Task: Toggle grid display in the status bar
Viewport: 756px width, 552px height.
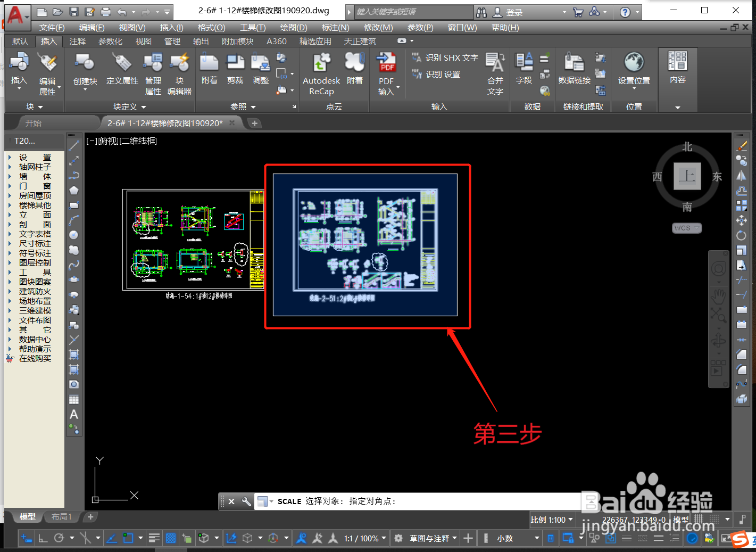Action: 170,538
